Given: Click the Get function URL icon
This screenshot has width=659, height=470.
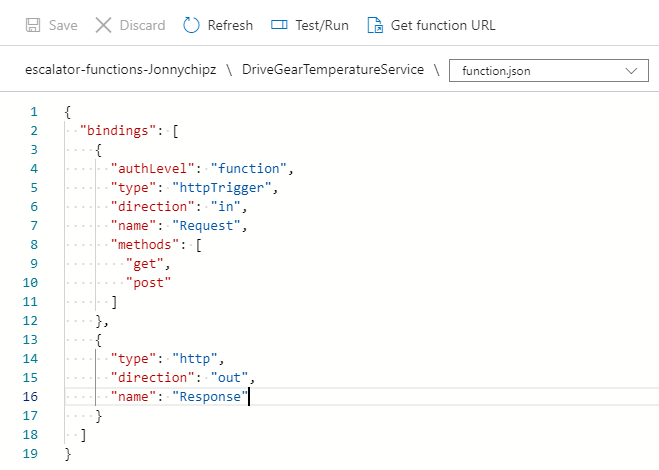Looking at the screenshot, I should click(x=376, y=25).
